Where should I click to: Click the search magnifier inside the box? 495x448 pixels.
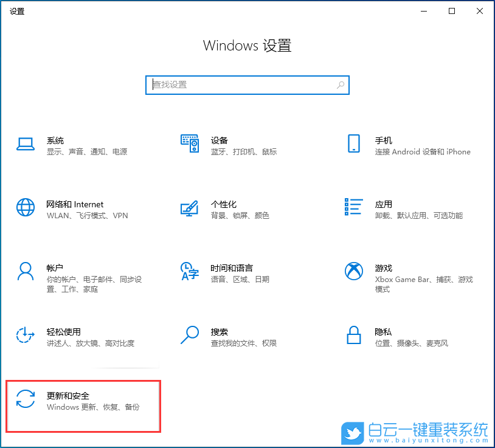341,85
